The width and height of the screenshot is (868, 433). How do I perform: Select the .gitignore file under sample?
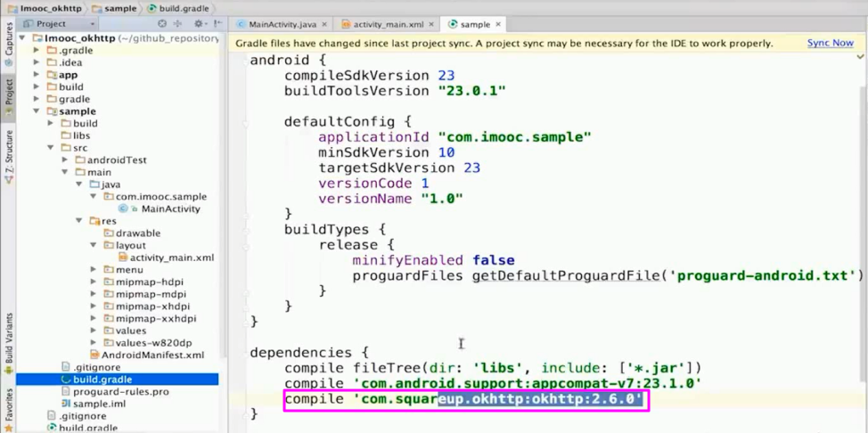(97, 367)
